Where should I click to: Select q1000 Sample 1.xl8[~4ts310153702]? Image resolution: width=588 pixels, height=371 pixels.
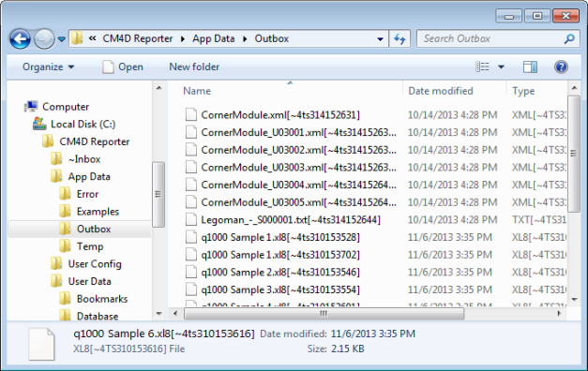tap(280, 255)
